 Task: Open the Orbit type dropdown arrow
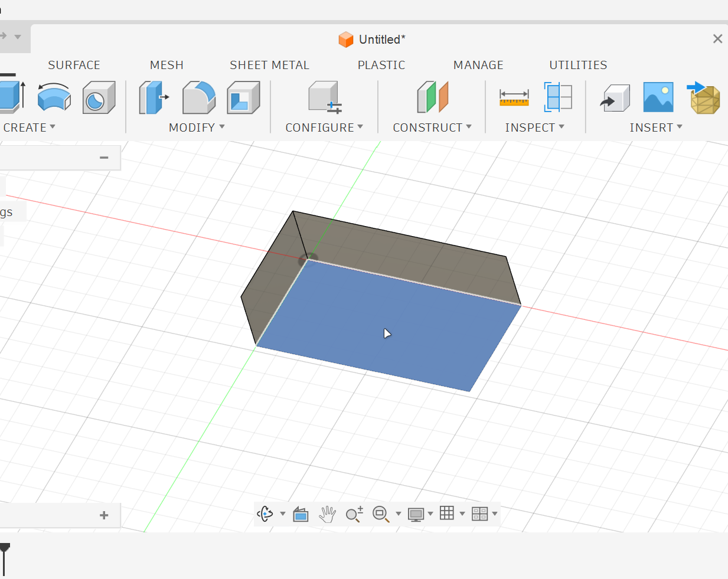coord(283,514)
